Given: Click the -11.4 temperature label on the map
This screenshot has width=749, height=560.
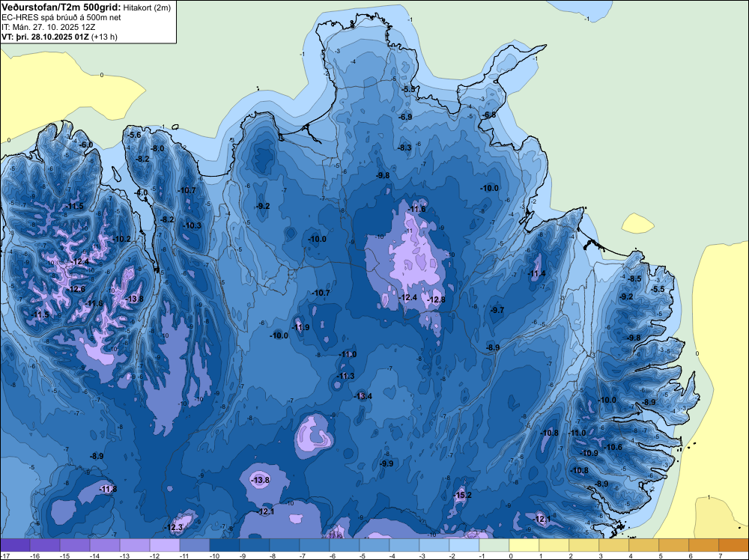Looking at the screenshot, I should [x=536, y=273].
